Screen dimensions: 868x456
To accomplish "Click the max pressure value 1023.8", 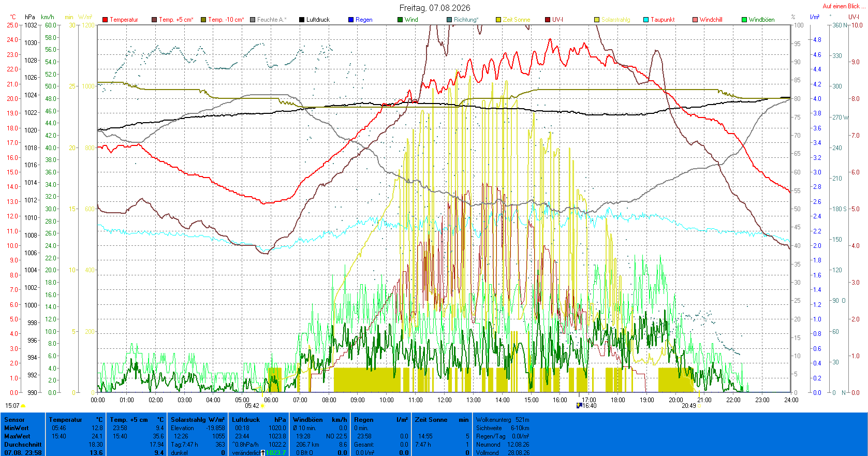I will pyautogui.click(x=277, y=436).
